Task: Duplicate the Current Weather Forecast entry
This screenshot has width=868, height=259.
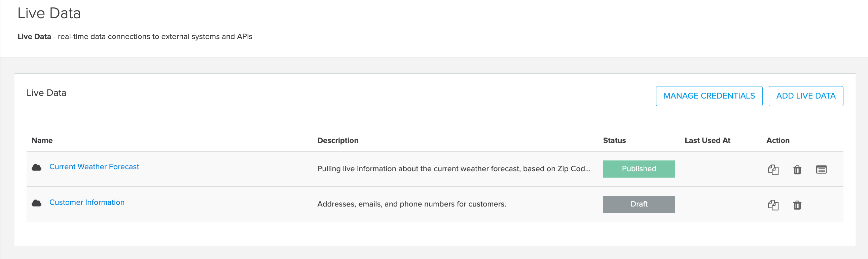Action: coord(773,170)
